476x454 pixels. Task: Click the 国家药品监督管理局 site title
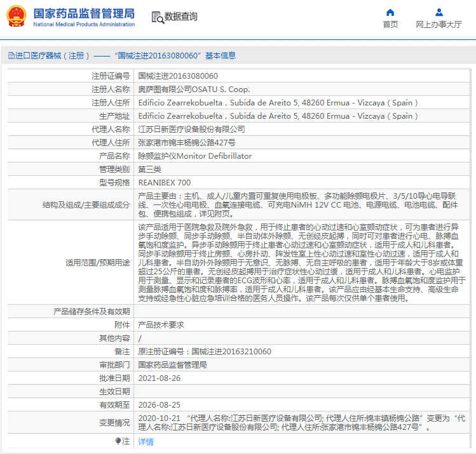[84, 13]
